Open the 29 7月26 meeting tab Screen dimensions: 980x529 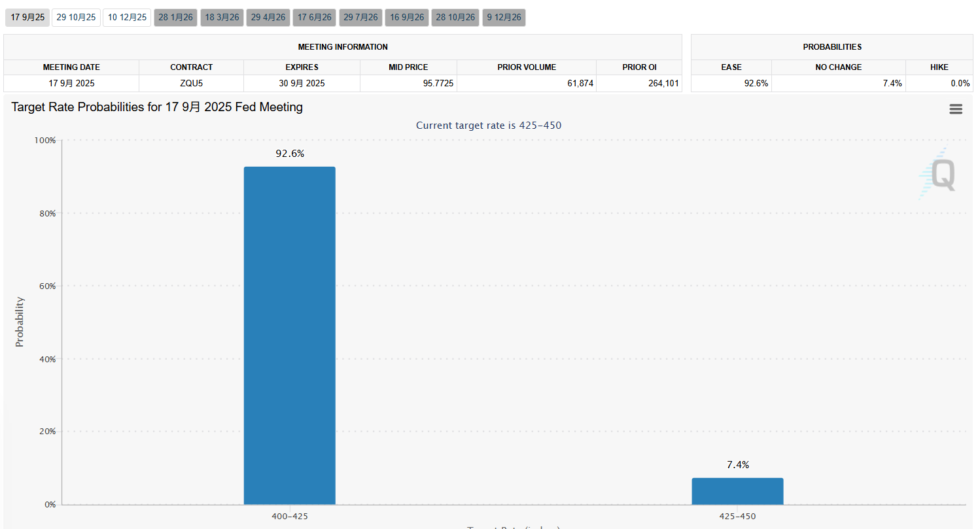pyautogui.click(x=360, y=18)
